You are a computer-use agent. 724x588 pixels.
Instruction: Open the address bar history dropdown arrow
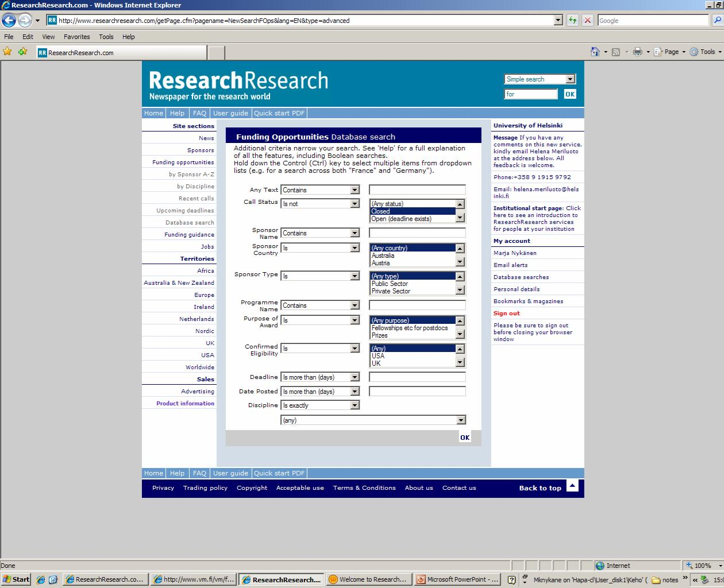(x=558, y=20)
